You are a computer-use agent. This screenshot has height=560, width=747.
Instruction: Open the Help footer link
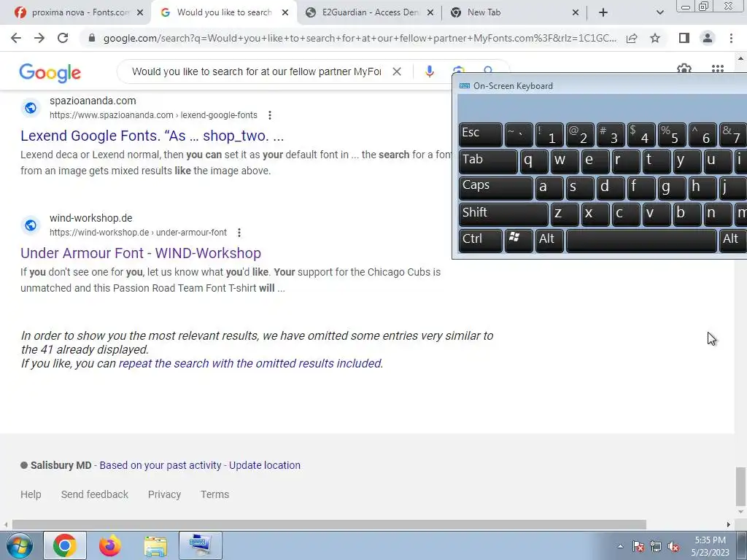point(31,494)
